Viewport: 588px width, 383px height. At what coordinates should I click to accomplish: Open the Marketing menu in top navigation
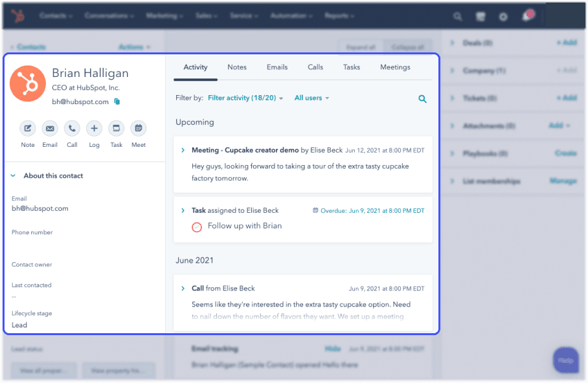coord(164,16)
